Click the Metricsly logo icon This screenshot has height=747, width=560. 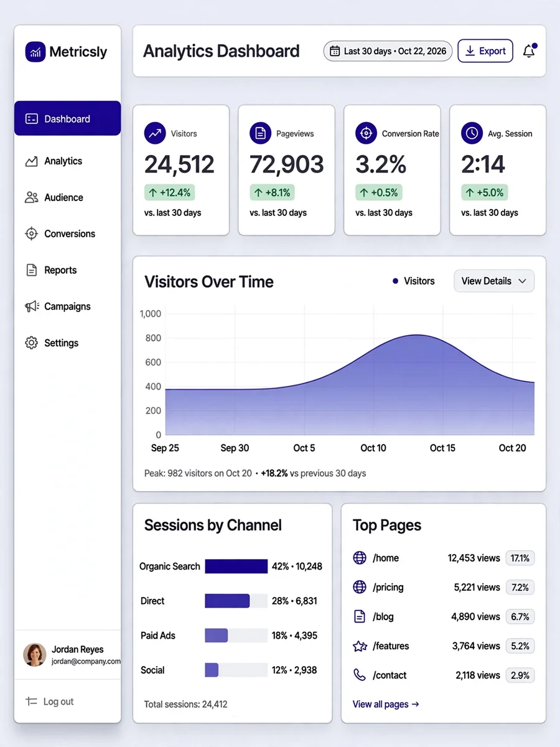(35, 52)
